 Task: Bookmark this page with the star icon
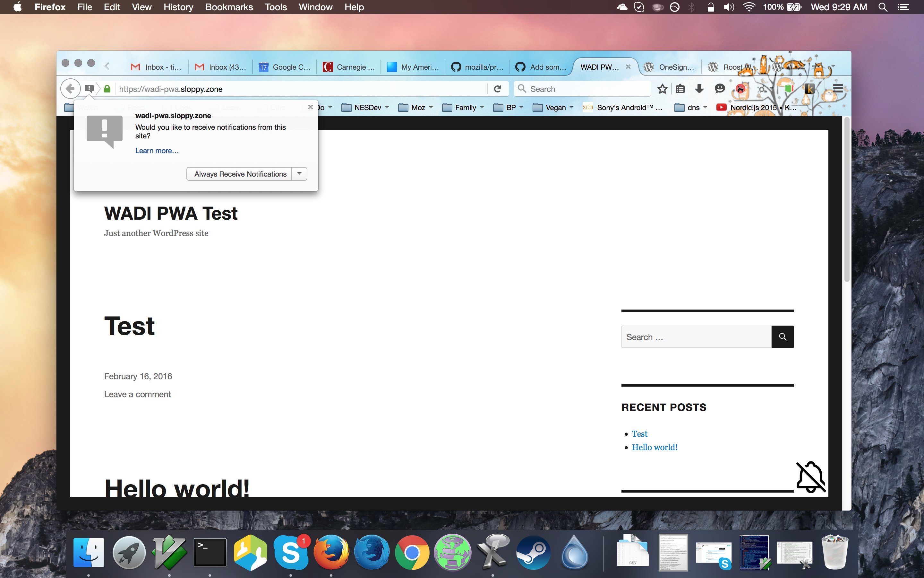coord(663,89)
